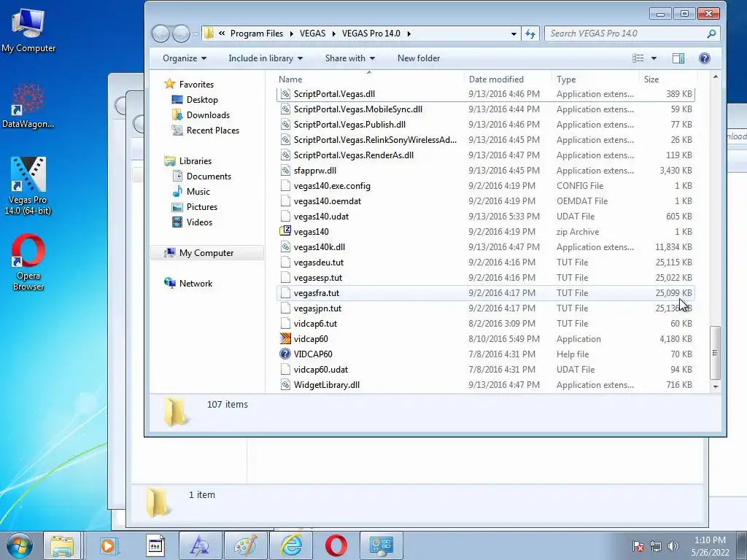747x560 pixels.
Task: Open Windows Explorer from taskbar
Action: (x=63, y=545)
